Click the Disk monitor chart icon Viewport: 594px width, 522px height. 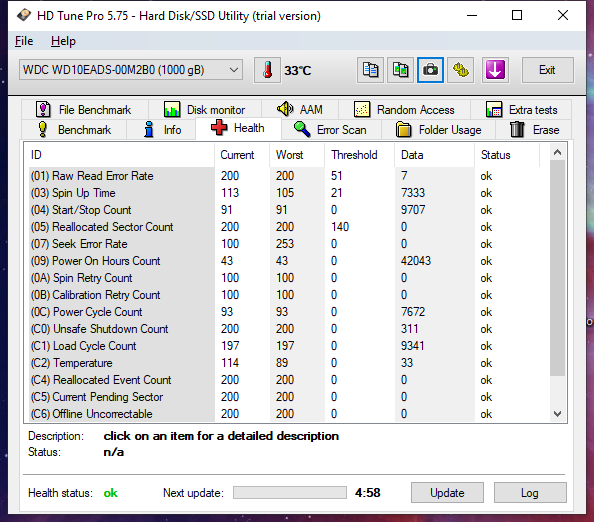172,109
